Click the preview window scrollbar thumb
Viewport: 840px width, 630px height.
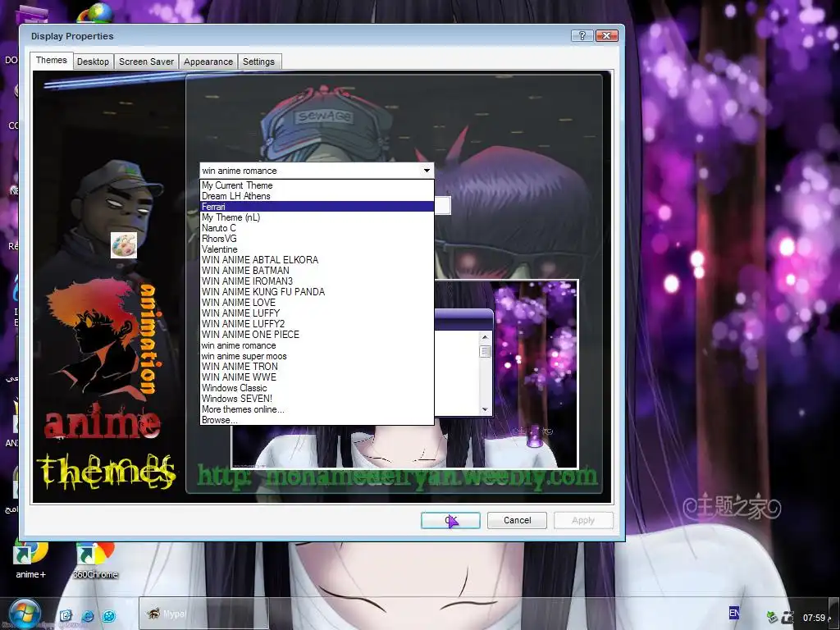pyautogui.click(x=486, y=351)
